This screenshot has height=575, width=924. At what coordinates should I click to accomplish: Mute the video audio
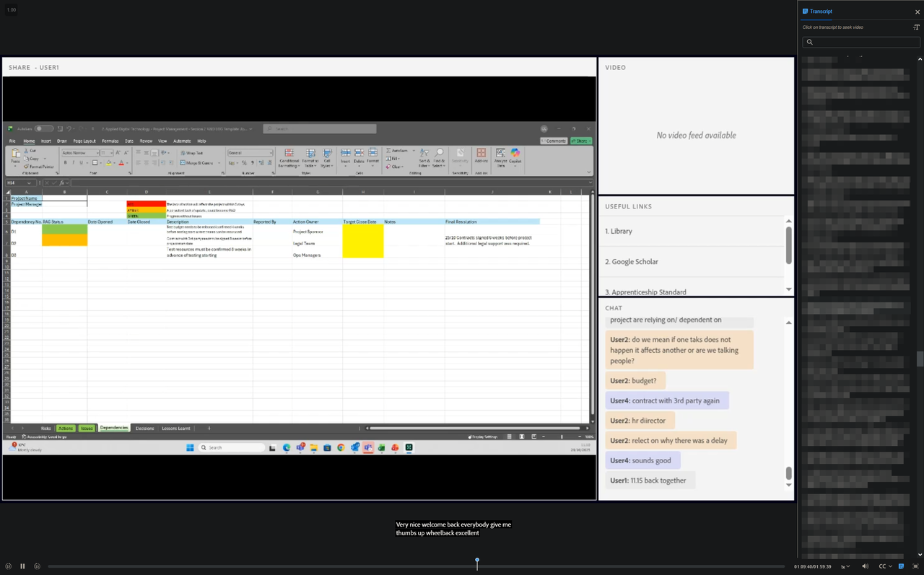[x=866, y=566]
